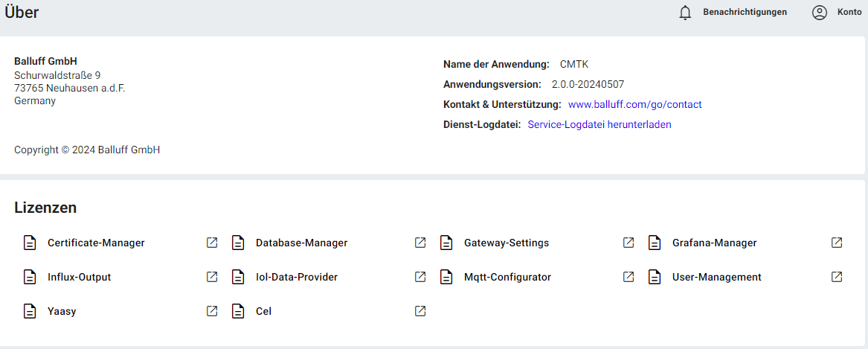The image size is (868, 349).
Task: Select the Certificate-Manager license entry
Action: pyautogui.click(x=96, y=243)
